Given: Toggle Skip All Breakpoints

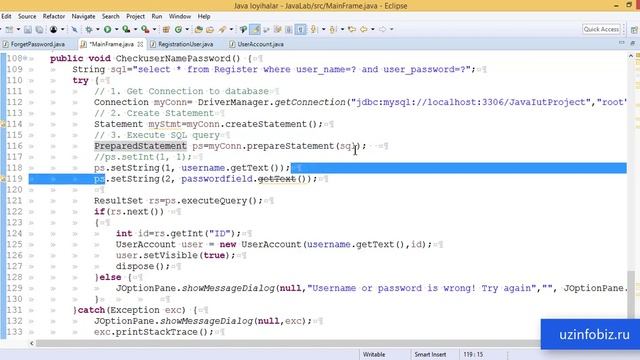Looking at the screenshot, I should pyautogui.click(x=74, y=29).
